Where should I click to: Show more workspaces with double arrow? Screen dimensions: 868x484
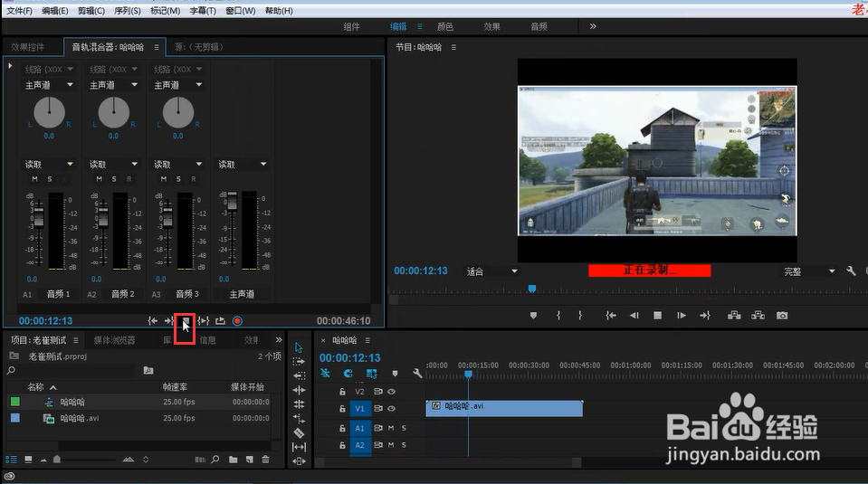[x=593, y=26]
